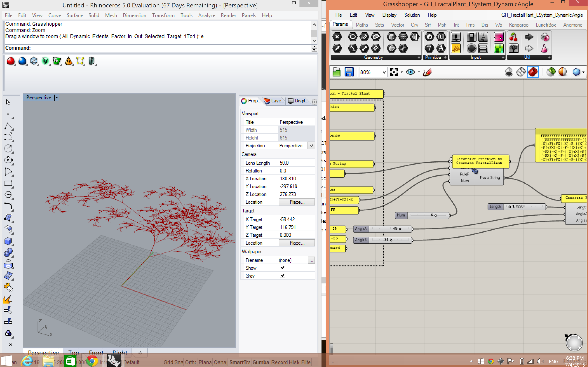Open the Projection dropdown arrow
This screenshot has width=588, height=367.
click(x=311, y=146)
